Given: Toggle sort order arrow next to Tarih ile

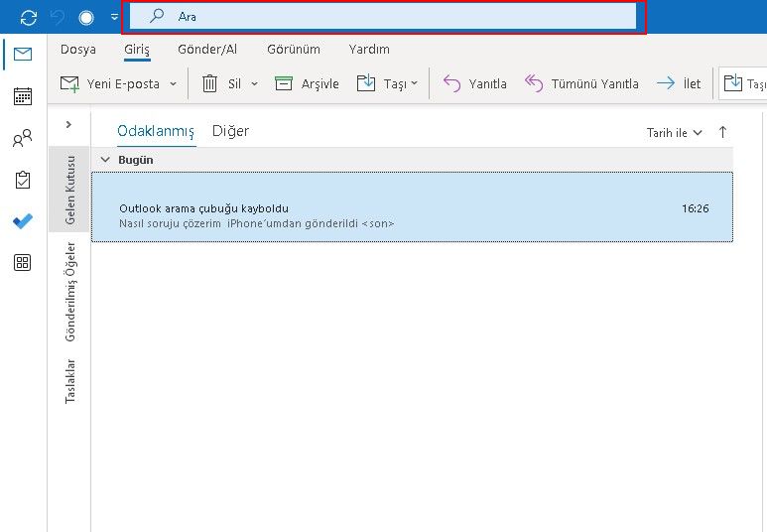Looking at the screenshot, I should point(722,132).
